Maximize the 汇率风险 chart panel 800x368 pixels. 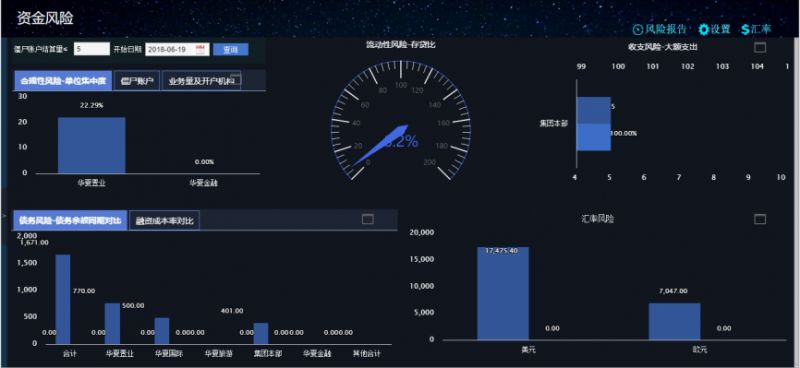point(760,219)
